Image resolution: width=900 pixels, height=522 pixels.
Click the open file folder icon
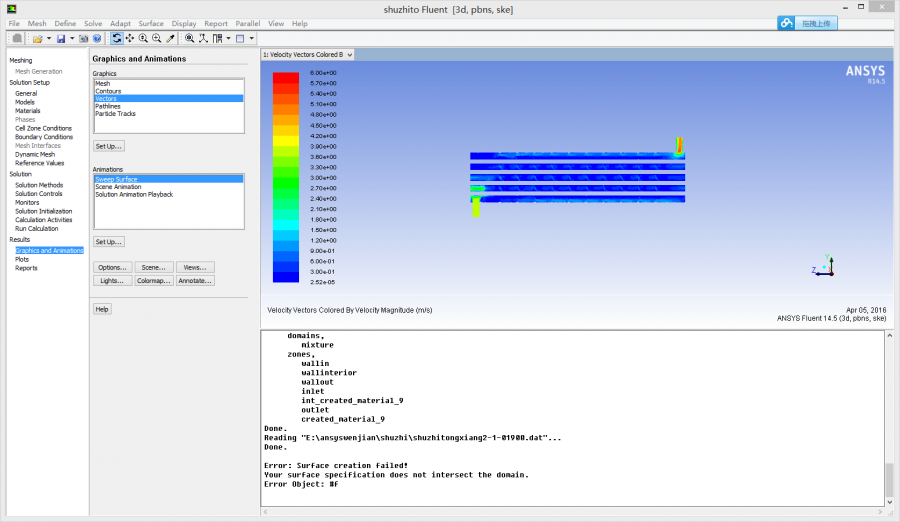pos(37,38)
